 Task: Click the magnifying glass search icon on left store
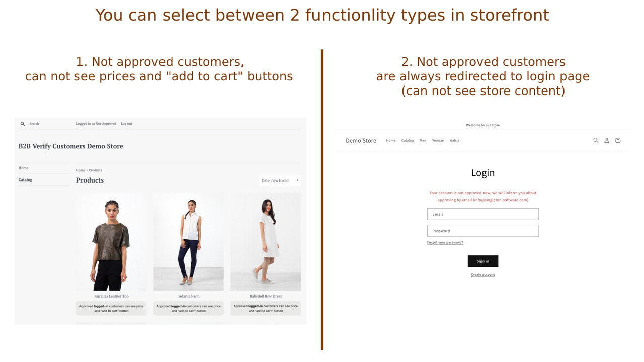(23, 123)
